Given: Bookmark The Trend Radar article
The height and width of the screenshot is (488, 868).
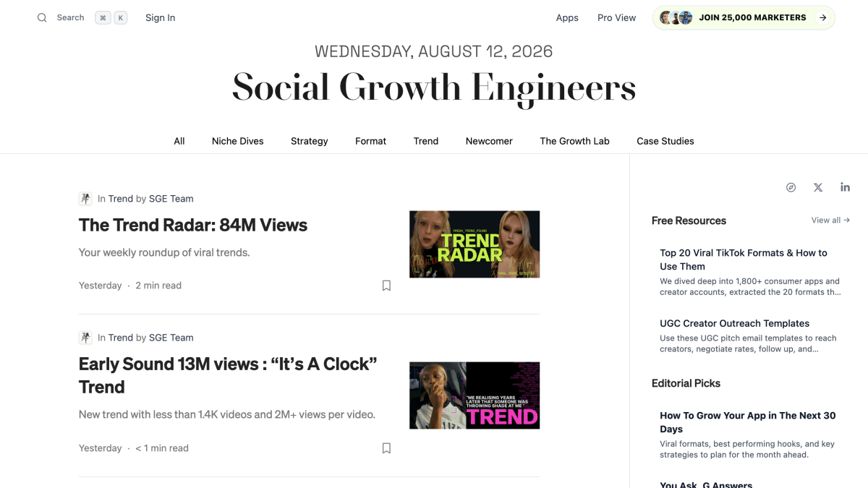Looking at the screenshot, I should pyautogui.click(x=386, y=286).
